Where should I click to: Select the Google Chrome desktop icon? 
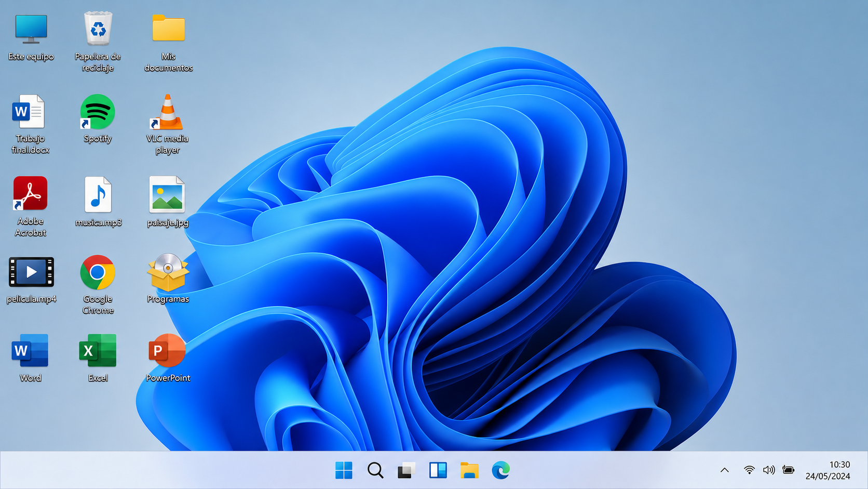[98, 284]
